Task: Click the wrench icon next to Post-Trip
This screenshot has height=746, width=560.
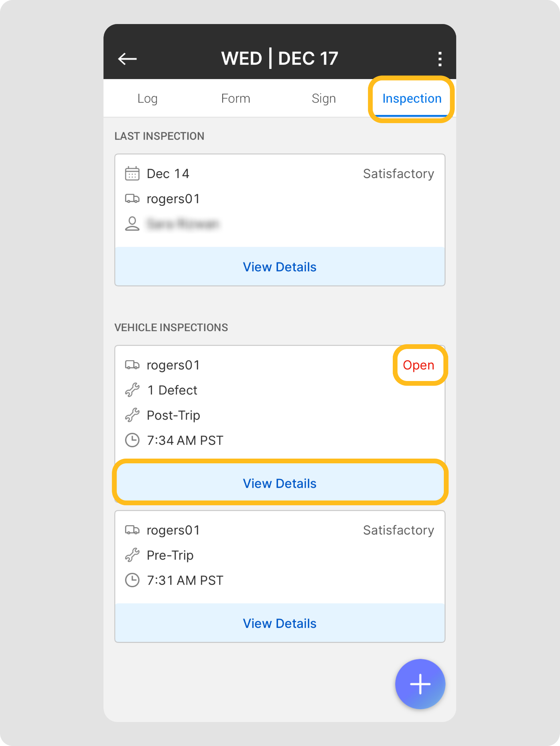Action: pyautogui.click(x=132, y=415)
